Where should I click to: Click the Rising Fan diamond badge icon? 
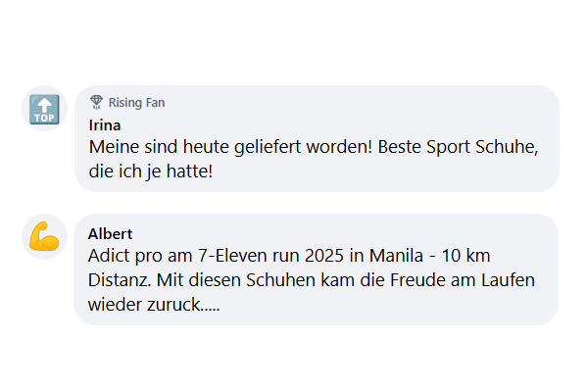(96, 102)
